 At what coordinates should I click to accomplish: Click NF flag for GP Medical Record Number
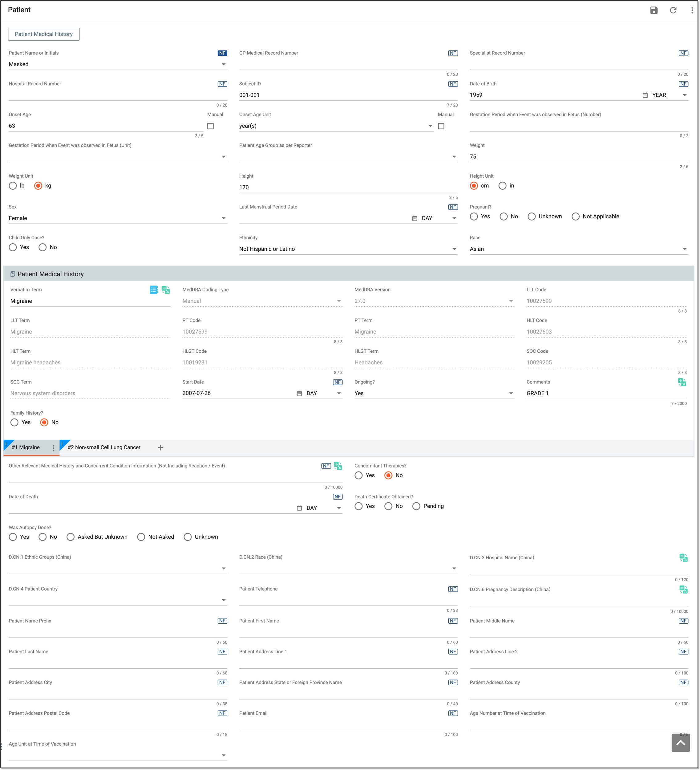453,53
